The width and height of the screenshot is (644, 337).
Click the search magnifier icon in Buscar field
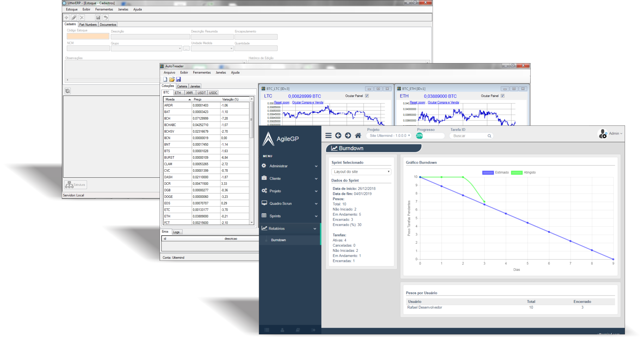click(x=489, y=136)
